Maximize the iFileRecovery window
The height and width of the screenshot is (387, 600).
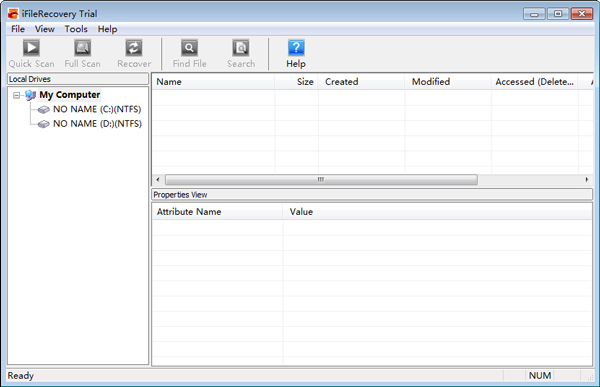[558, 14]
